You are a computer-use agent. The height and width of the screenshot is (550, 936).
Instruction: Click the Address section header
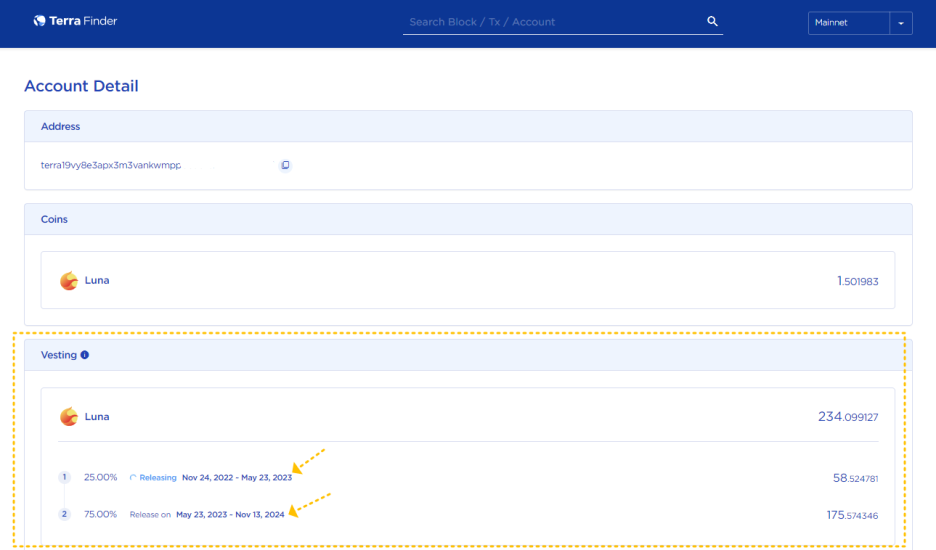[x=468, y=127]
